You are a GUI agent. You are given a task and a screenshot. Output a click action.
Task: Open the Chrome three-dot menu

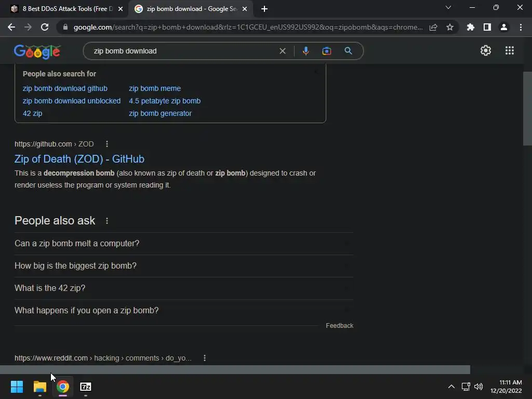pyautogui.click(x=521, y=27)
